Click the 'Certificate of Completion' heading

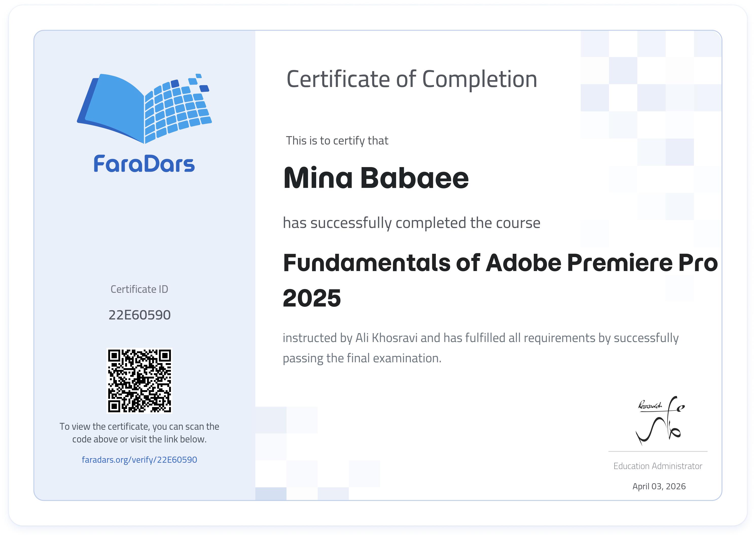click(x=411, y=80)
